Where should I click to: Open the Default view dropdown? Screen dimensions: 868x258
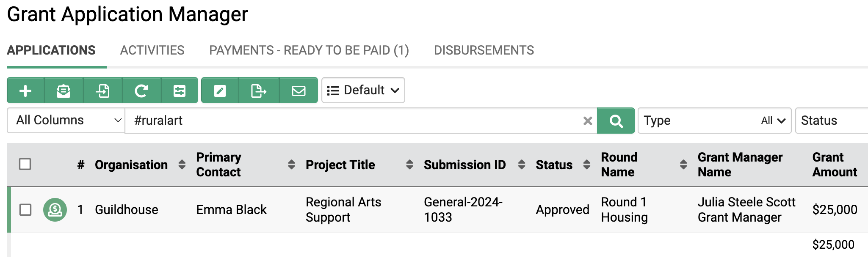[x=363, y=91]
